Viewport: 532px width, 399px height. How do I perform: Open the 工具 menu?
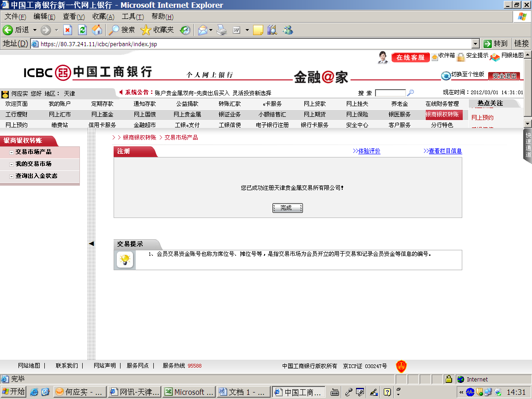(x=133, y=17)
